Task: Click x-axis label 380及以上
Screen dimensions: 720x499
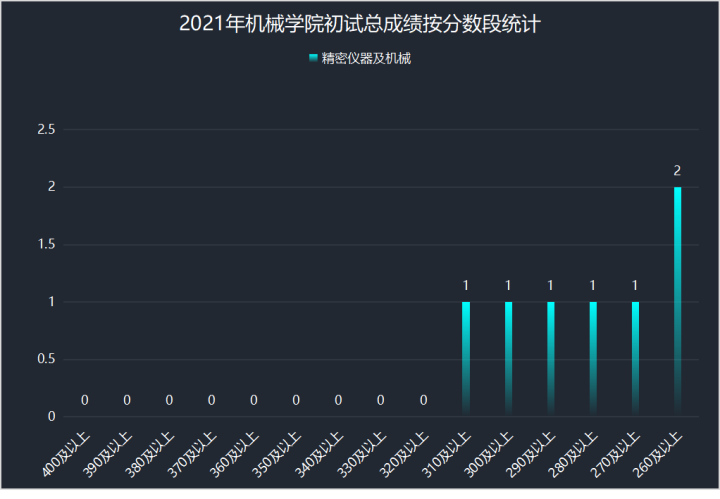Action: [x=151, y=454]
